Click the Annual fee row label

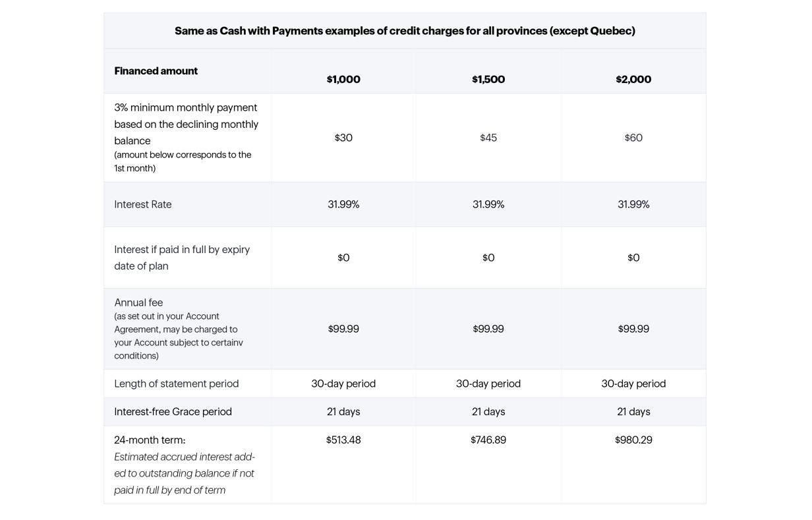(x=138, y=303)
